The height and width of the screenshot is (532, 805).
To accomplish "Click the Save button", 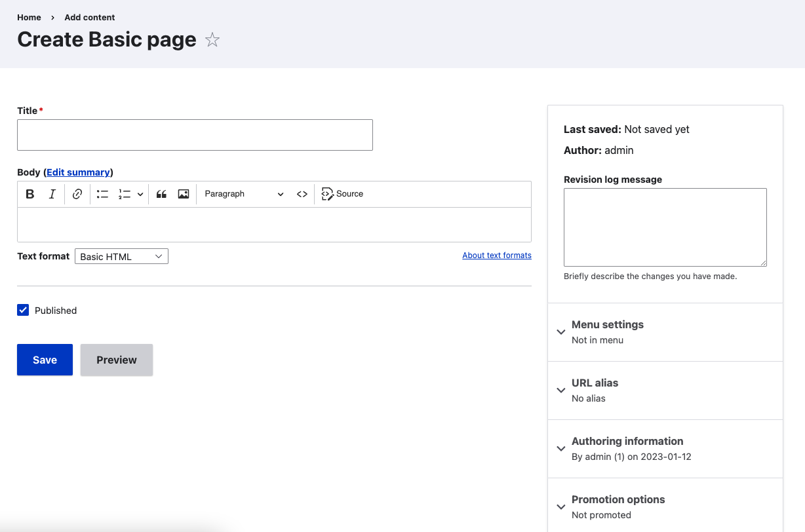I will coord(45,360).
